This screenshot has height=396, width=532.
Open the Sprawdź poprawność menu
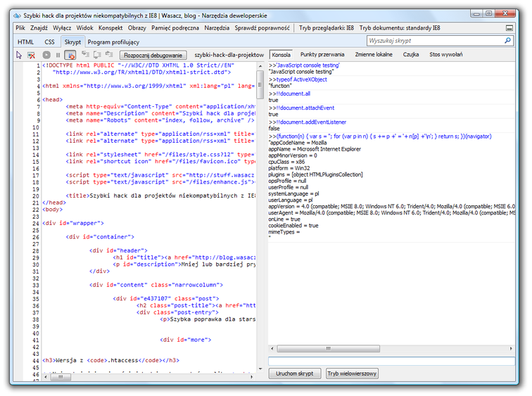pyautogui.click(x=262, y=28)
